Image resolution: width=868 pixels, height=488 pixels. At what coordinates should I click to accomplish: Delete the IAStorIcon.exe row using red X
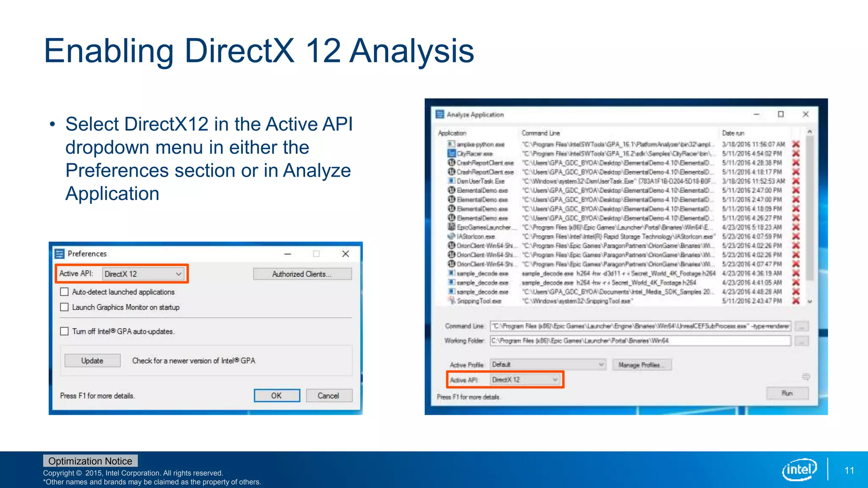(796, 237)
